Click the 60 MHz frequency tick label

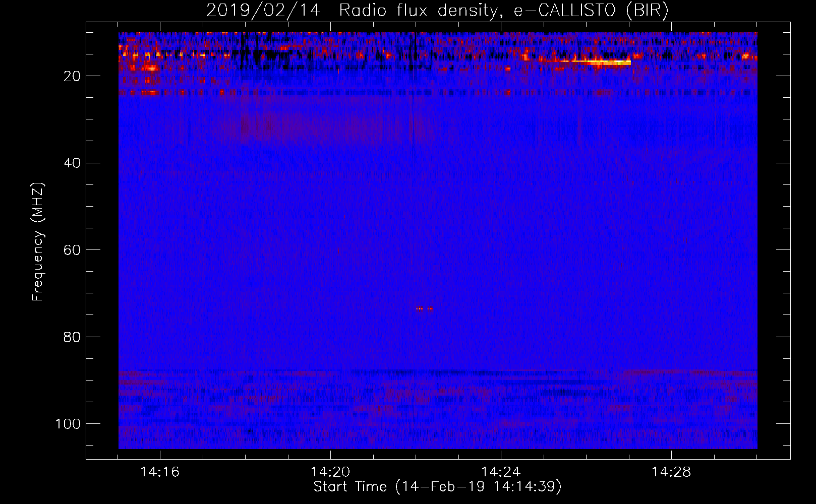pos(72,250)
